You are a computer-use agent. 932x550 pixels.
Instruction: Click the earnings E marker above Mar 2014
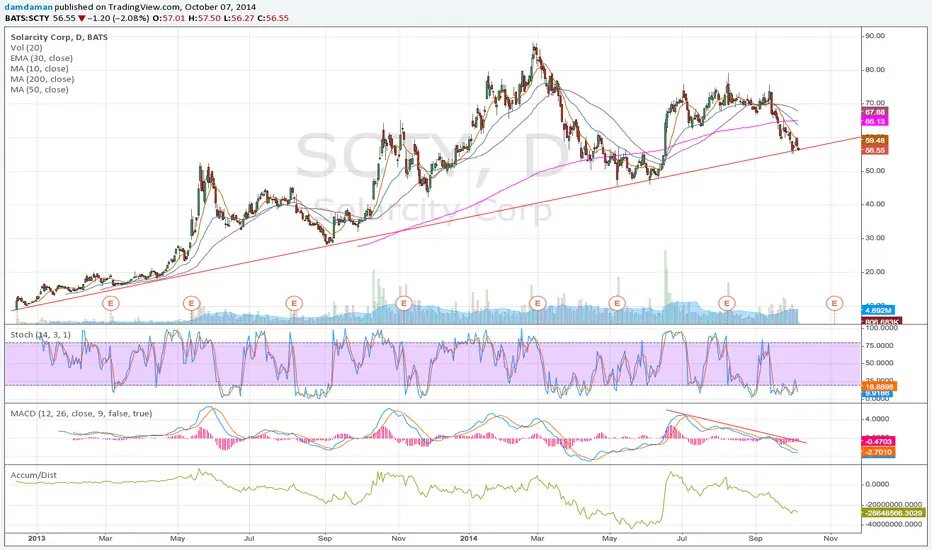click(x=537, y=303)
